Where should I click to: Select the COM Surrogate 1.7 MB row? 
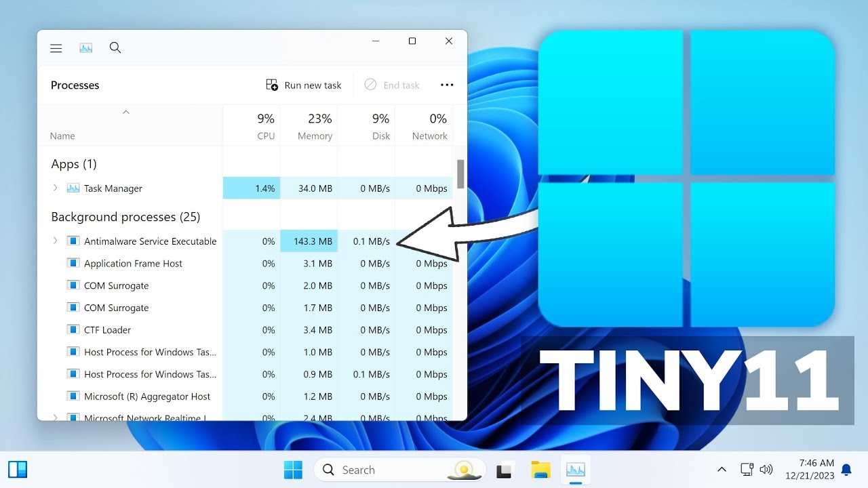pyautogui.click(x=245, y=308)
